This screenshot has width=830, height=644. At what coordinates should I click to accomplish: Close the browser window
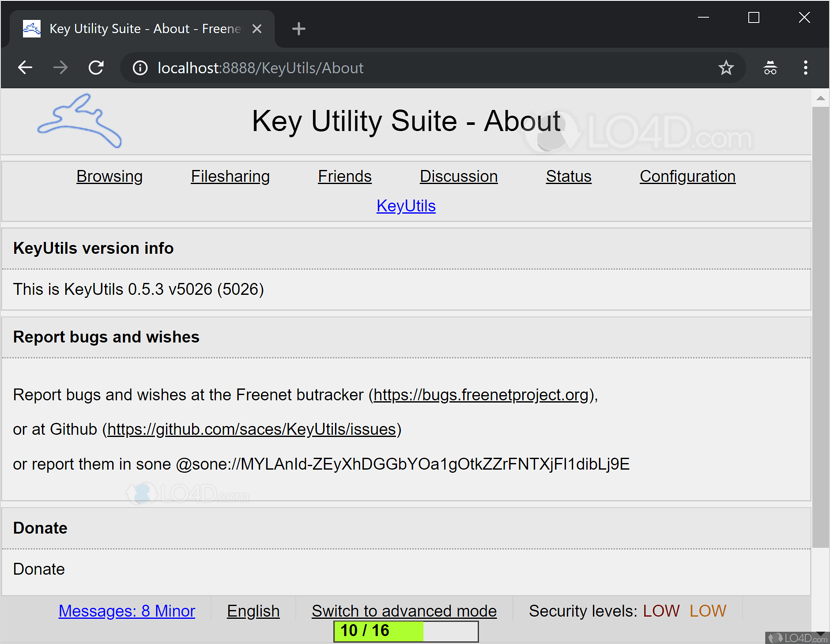[x=804, y=18]
